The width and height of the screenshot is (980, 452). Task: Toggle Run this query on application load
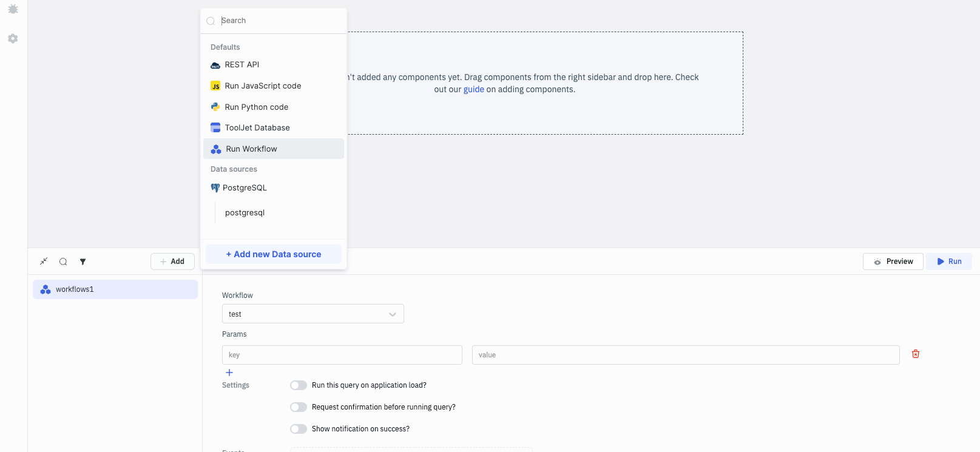pyautogui.click(x=299, y=385)
